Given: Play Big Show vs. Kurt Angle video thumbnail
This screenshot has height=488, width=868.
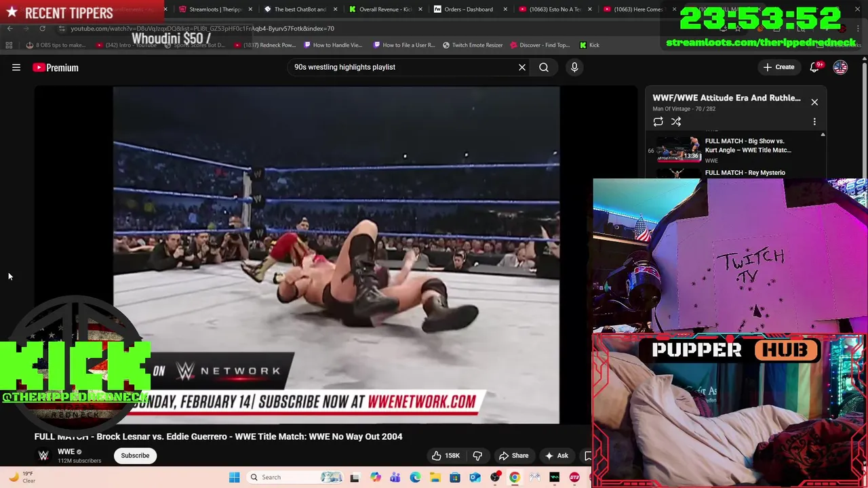Looking at the screenshot, I should (x=679, y=149).
